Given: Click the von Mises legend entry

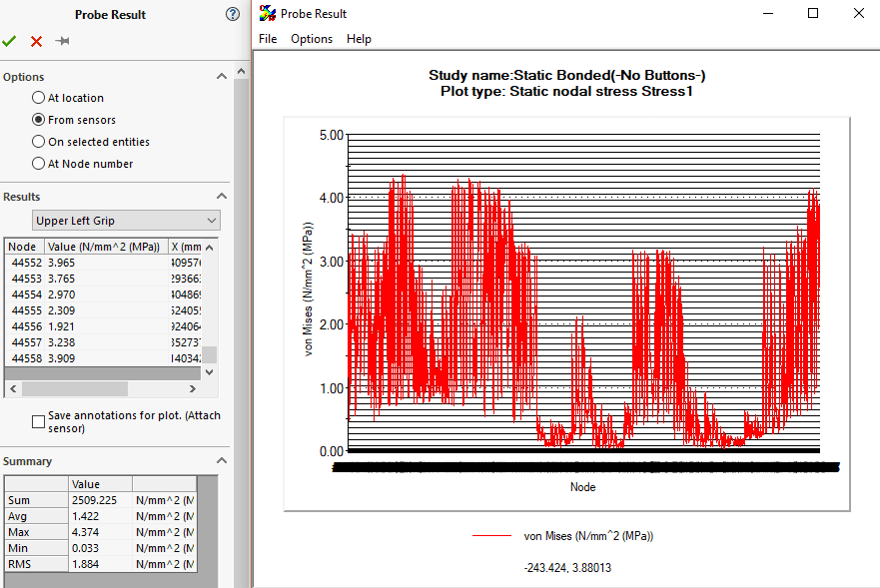Looking at the screenshot, I should pos(563,536).
